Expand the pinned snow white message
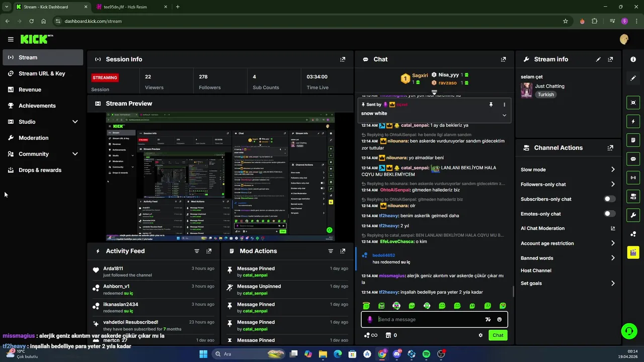The image size is (644, 362). click(504, 115)
